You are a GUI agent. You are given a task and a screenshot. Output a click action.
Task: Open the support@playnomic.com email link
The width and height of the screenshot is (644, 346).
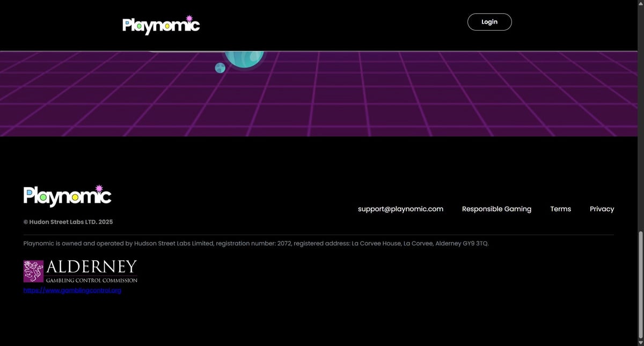(x=400, y=209)
